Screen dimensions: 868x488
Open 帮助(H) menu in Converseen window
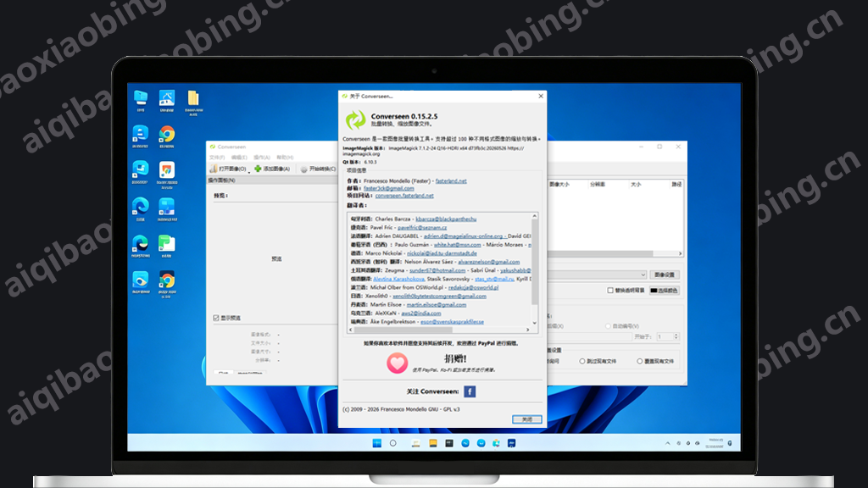(285, 158)
